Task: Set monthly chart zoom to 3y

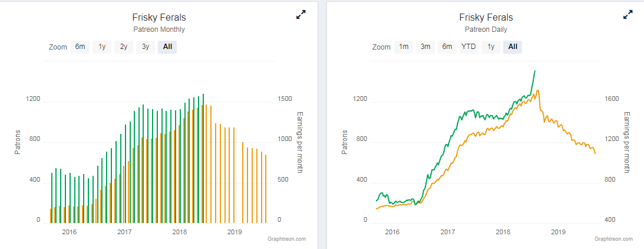Action: [145, 47]
